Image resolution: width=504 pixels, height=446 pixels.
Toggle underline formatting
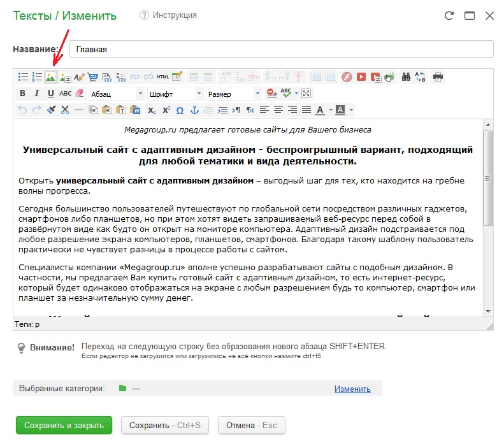[x=51, y=94]
